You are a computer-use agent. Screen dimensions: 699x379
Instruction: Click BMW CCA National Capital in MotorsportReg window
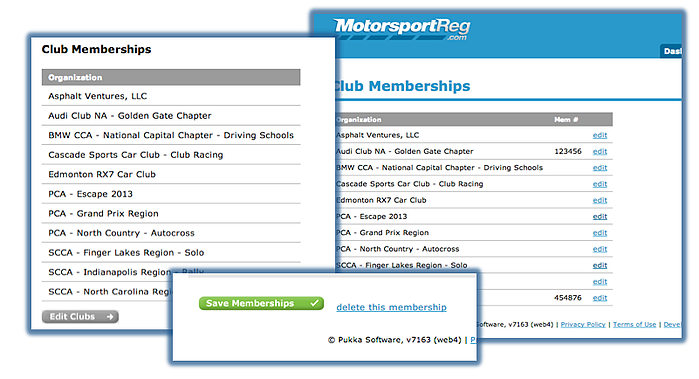[x=439, y=168]
